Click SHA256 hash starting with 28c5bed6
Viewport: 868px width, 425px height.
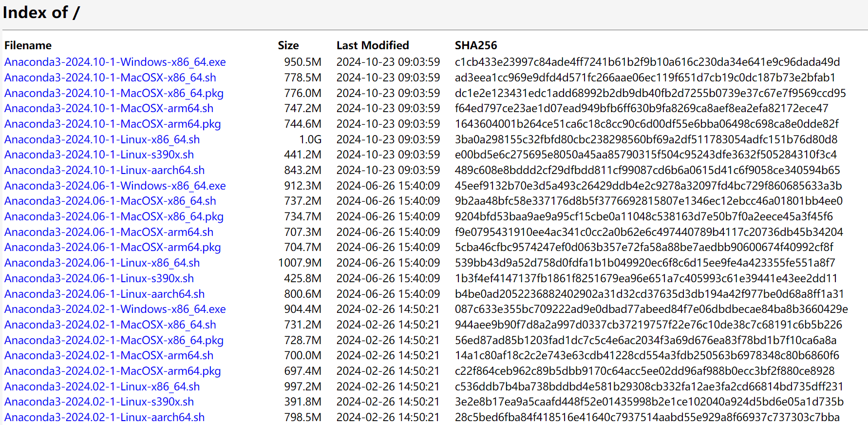click(x=647, y=417)
